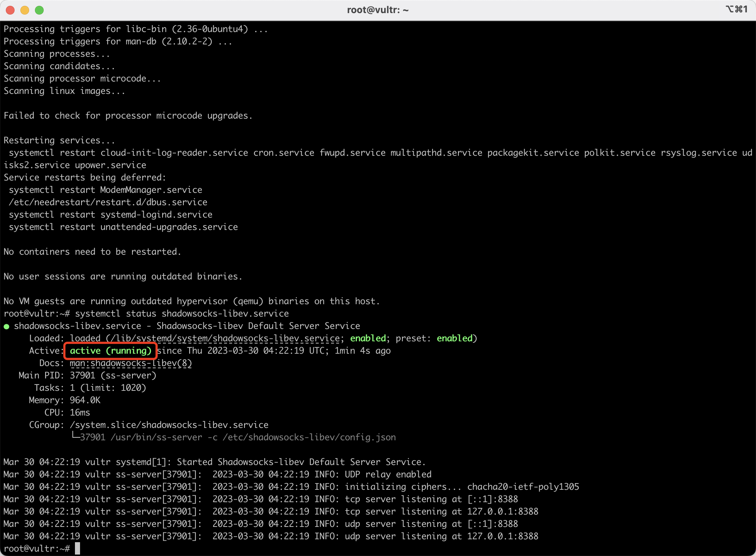Click 'Processing triggers for libc-bin' line
The image size is (756, 556).
click(x=136, y=29)
